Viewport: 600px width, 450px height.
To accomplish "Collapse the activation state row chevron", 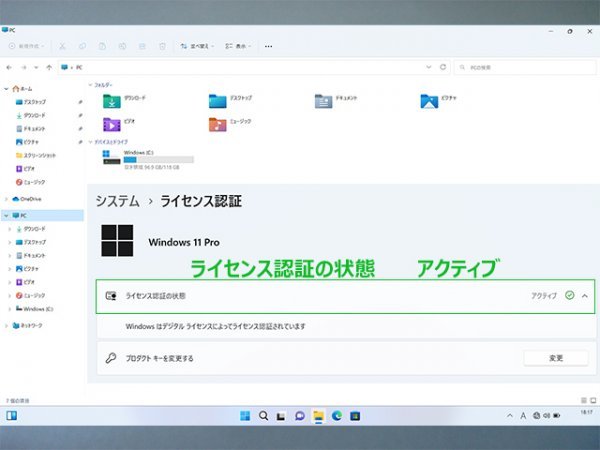I will click(x=585, y=296).
